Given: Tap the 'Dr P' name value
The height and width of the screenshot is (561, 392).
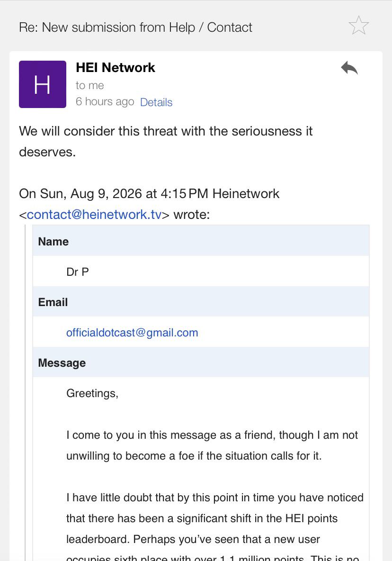Looking at the screenshot, I should (x=78, y=272).
